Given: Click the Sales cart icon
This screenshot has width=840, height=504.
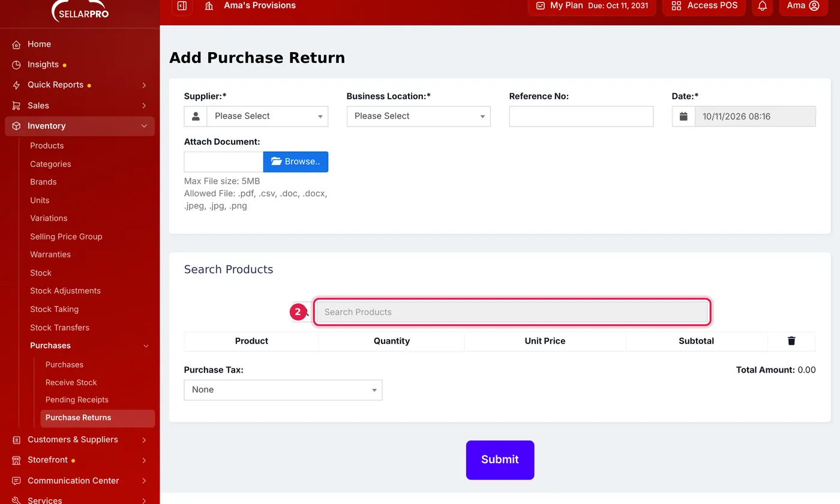Looking at the screenshot, I should pyautogui.click(x=16, y=106).
